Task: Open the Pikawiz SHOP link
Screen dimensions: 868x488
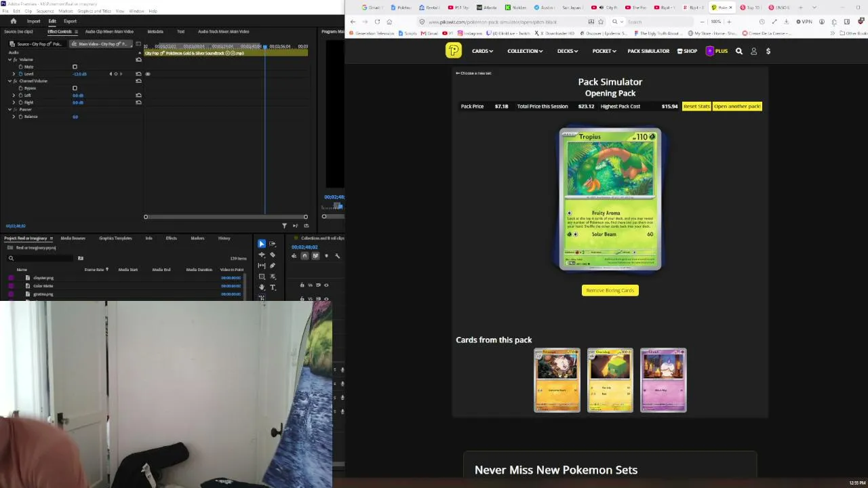Action: (687, 51)
